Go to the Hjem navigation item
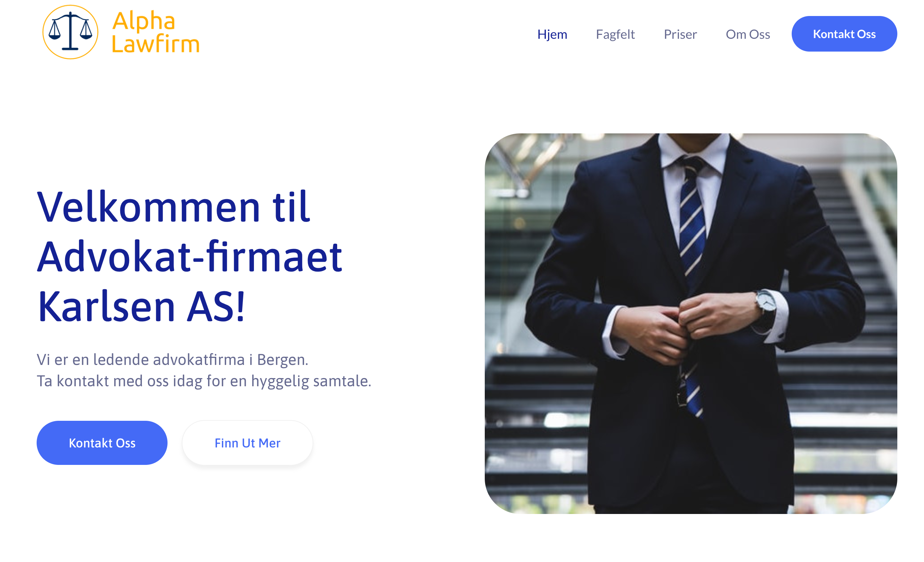The image size is (924, 562). [x=552, y=34]
